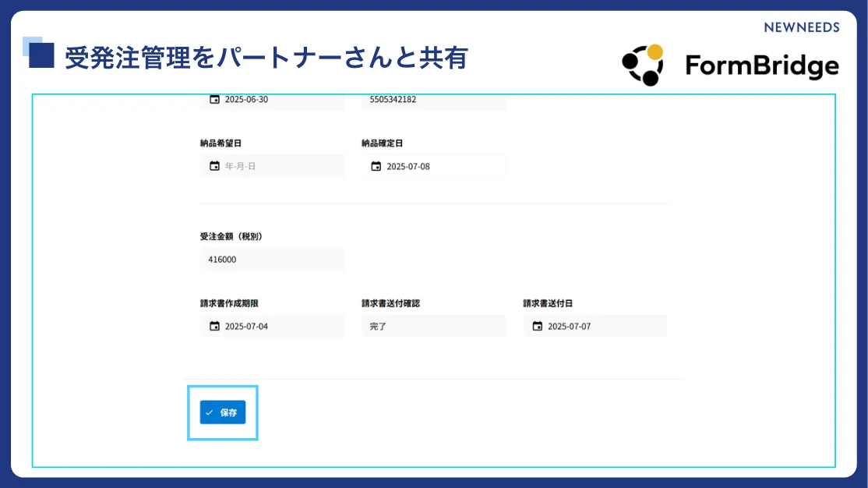Click the calendar icon beside 2025-06-30
Image resolution: width=868 pixels, height=488 pixels.
click(214, 100)
